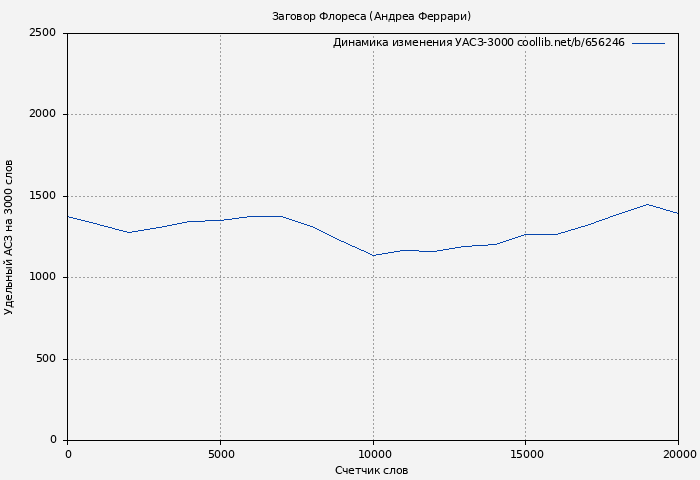The width and height of the screenshot is (700, 480).
Task: Click the 2500 tick on the vertical axis
Action: point(43,33)
